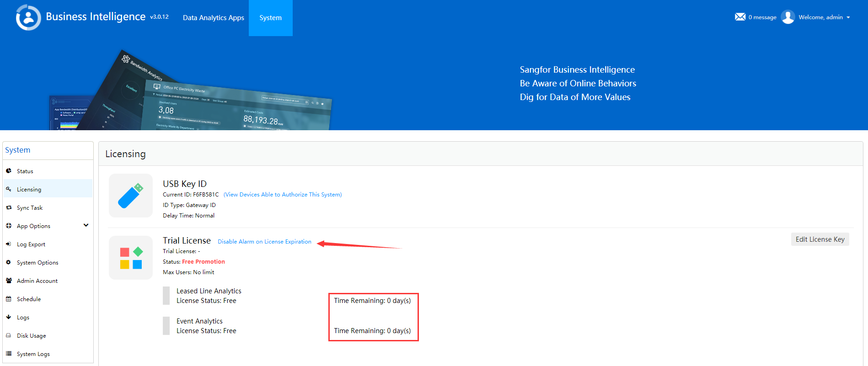Screen dimensions: 868x366
Task: Click the Event Analytics entry
Action: tap(199, 321)
